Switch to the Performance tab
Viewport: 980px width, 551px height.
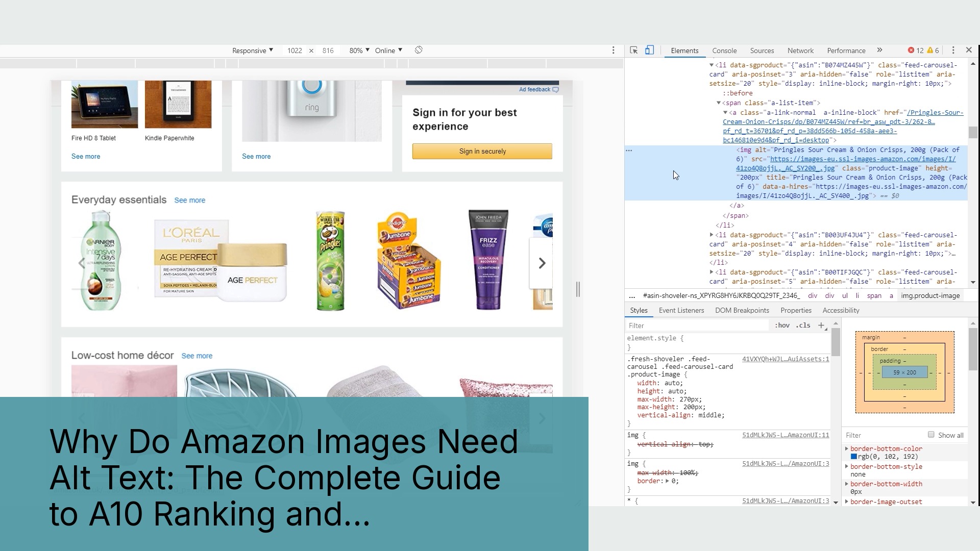pos(846,51)
